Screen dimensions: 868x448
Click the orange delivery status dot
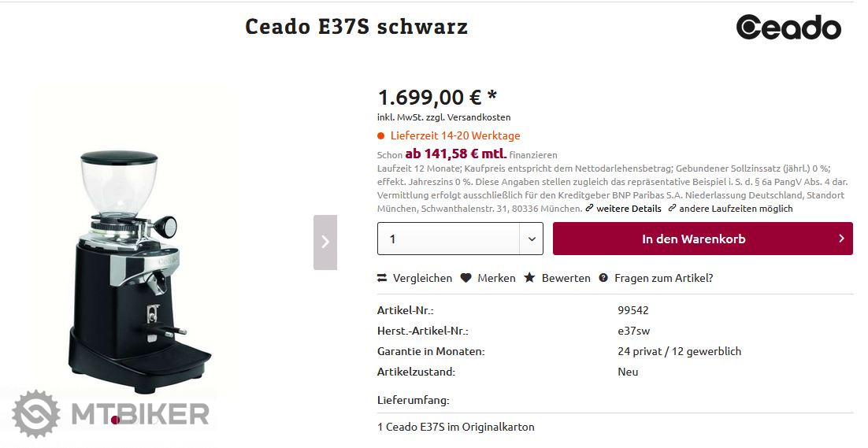(x=381, y=135)
